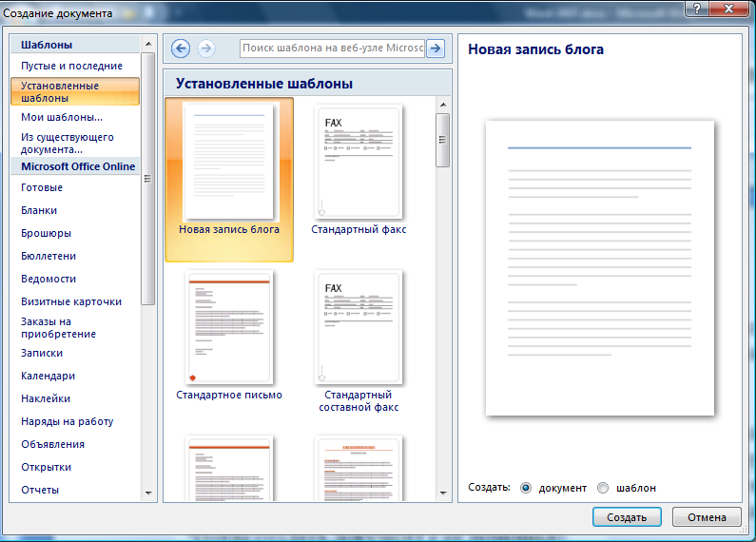Open 'Пустые и последние' category

[x=72, y=66]
